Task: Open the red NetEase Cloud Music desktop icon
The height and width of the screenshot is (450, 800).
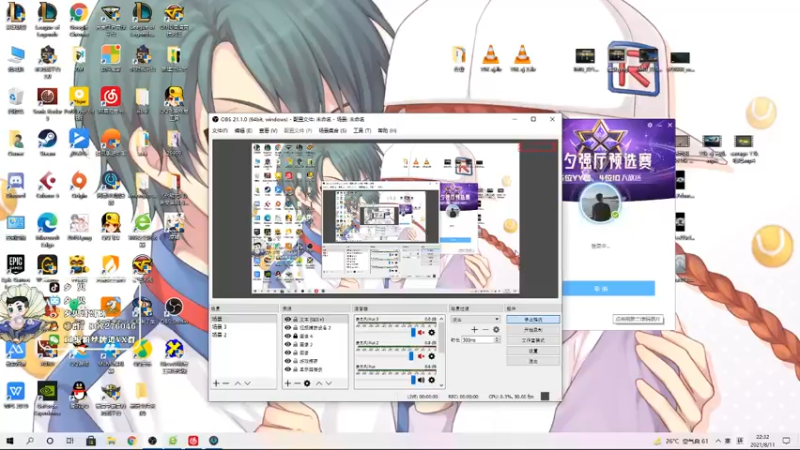Action: 111,101
